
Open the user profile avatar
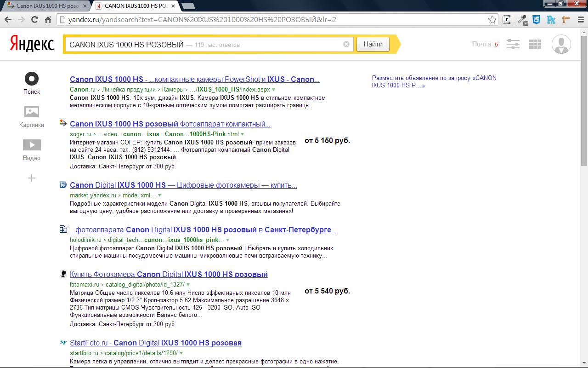point(561,44)
